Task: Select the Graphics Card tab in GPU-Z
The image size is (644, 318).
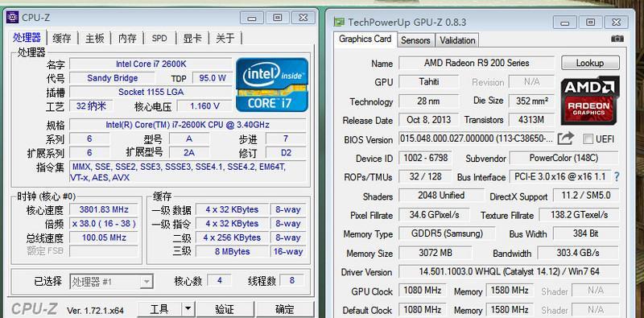Action: (365, 39)
